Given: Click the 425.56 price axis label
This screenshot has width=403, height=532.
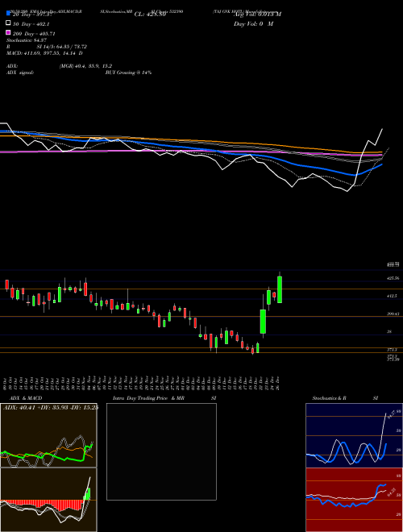Looking at the screenshot, I should [x=393, y=278].
